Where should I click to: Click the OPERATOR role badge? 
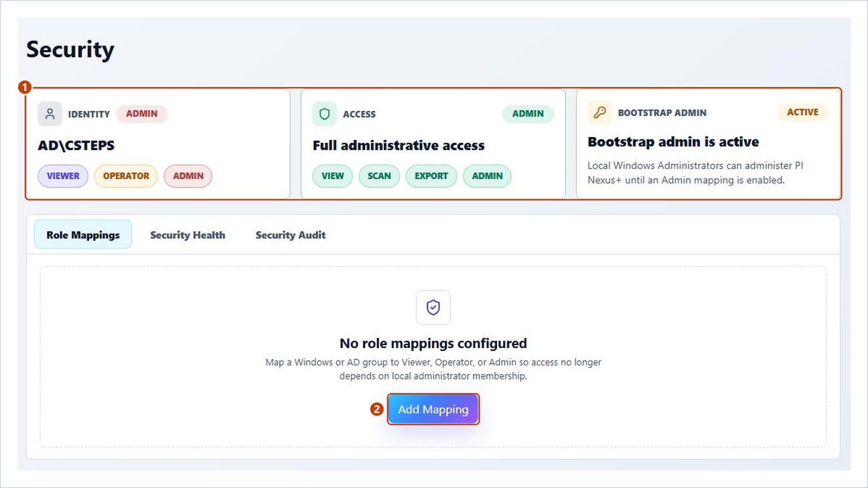pyautogui.click(x=126, y=176)
